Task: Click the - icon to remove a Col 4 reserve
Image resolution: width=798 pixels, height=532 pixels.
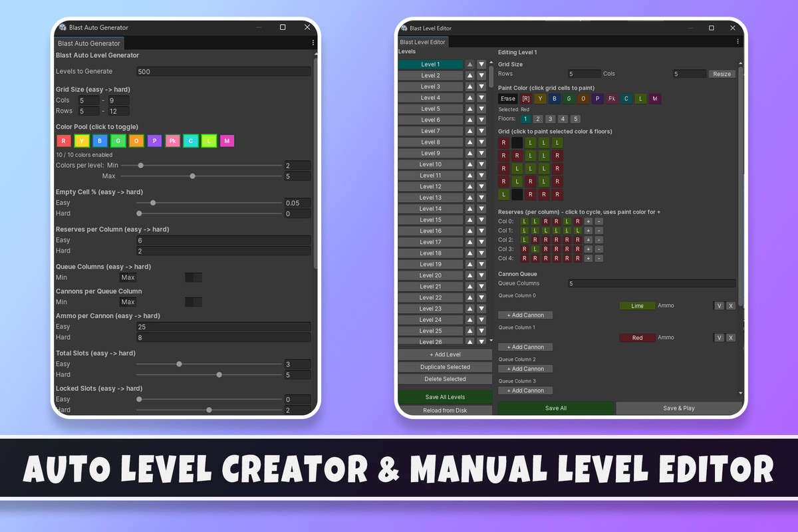Action: tap(598, 259)
